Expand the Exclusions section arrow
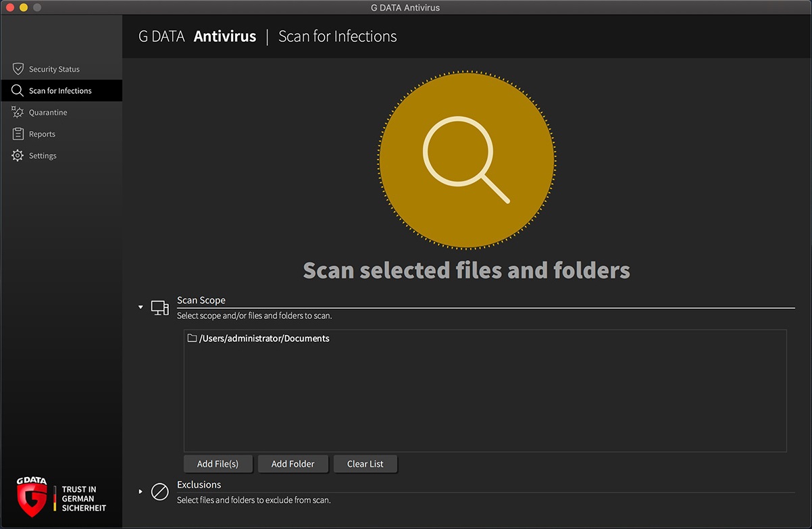812x529 pixels. tap(141, 491)
